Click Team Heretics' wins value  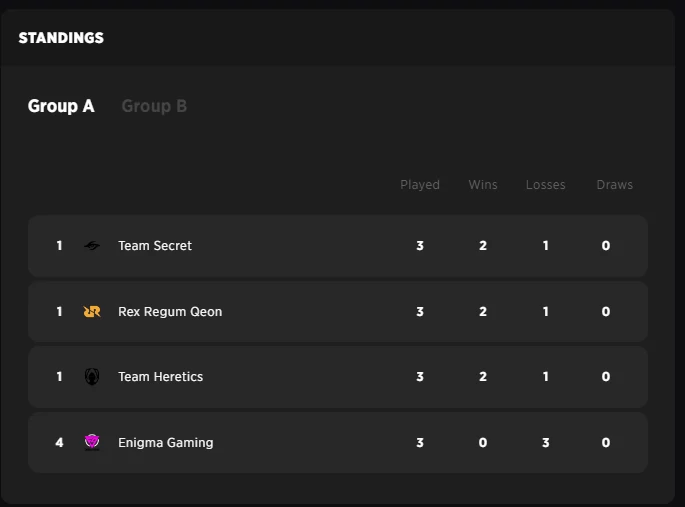pyautogui.click(x=483, y=377)
